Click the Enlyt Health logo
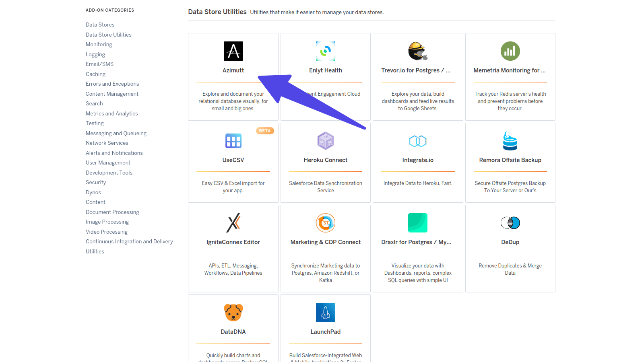The height and width of the screenshot is (362, 644). [x=326, y=51]
